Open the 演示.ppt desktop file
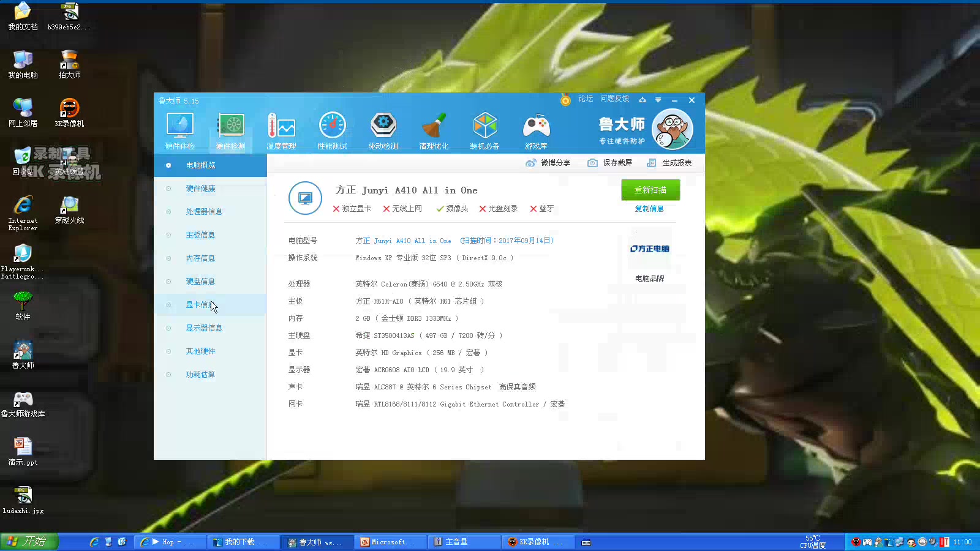980x551 pixels. (x=23, y=451)
